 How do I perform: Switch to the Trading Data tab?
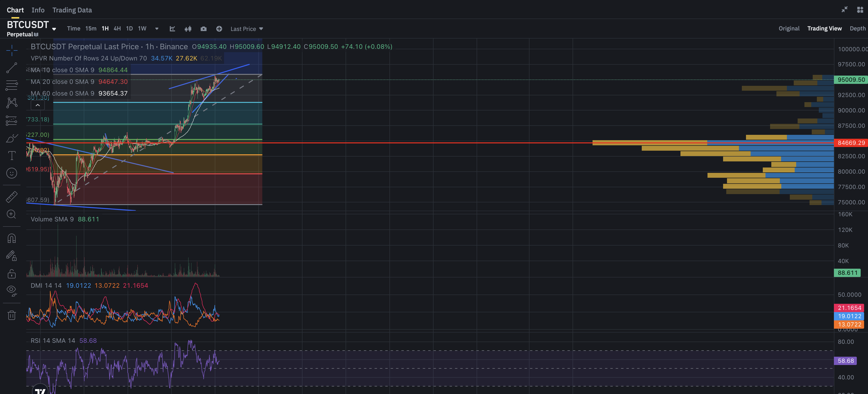[x=72, y=10]
